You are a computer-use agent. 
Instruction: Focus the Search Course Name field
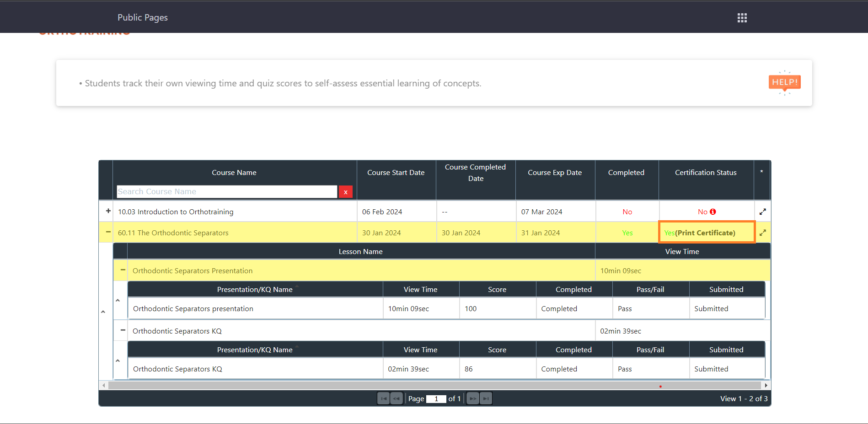pyautogui.click(x=226, y=192)
